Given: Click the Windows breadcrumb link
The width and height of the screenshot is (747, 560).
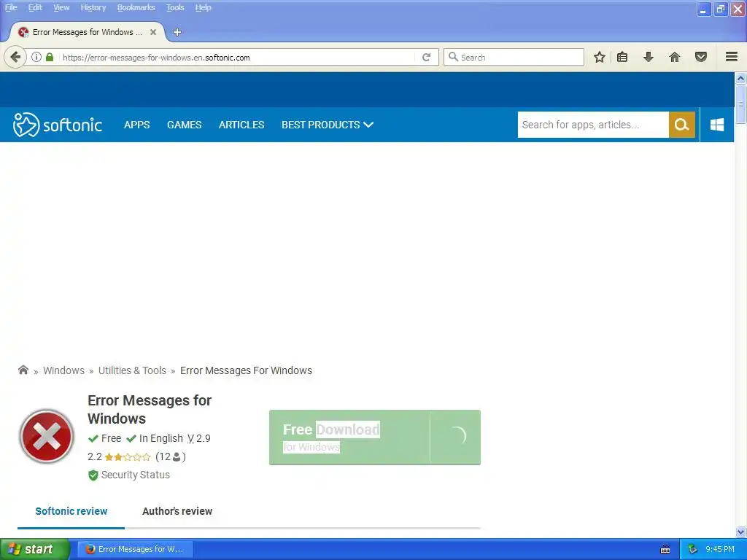Looking at the screenshot, I should click(63, 370).
